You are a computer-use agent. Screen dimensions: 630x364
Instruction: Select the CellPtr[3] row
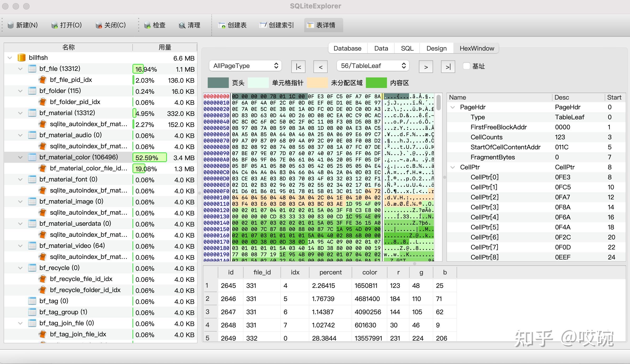[536, 207]
